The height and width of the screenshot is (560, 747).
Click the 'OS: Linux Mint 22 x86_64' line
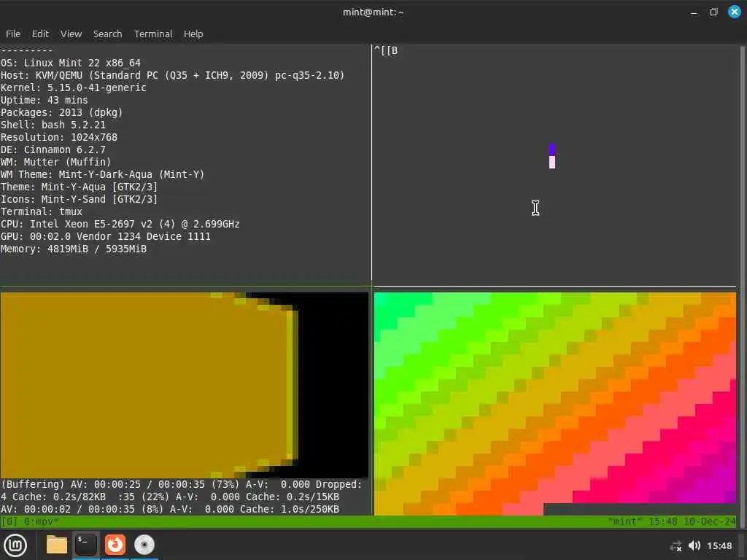click(x=71, y=63)
